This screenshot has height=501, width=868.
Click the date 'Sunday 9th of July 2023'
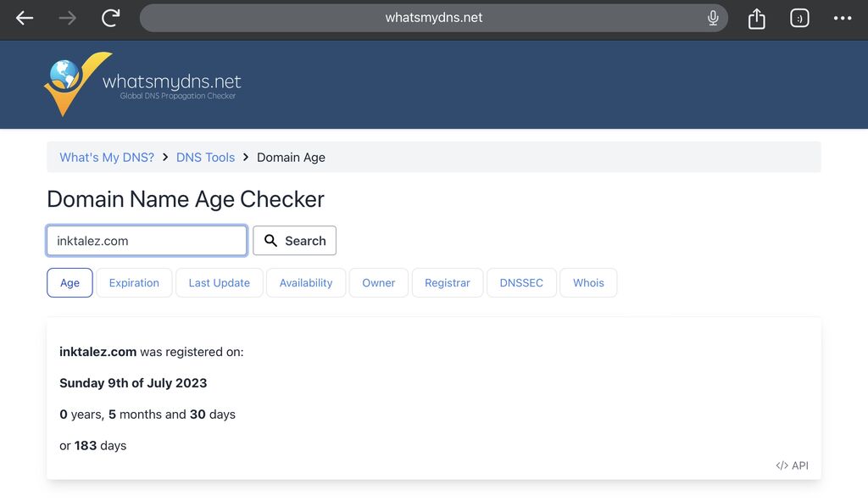point(133,383)
